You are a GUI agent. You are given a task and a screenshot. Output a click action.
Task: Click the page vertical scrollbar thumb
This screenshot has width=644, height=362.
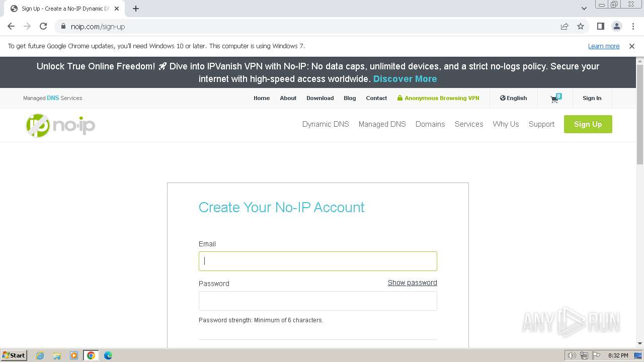(x=640, y=115)
